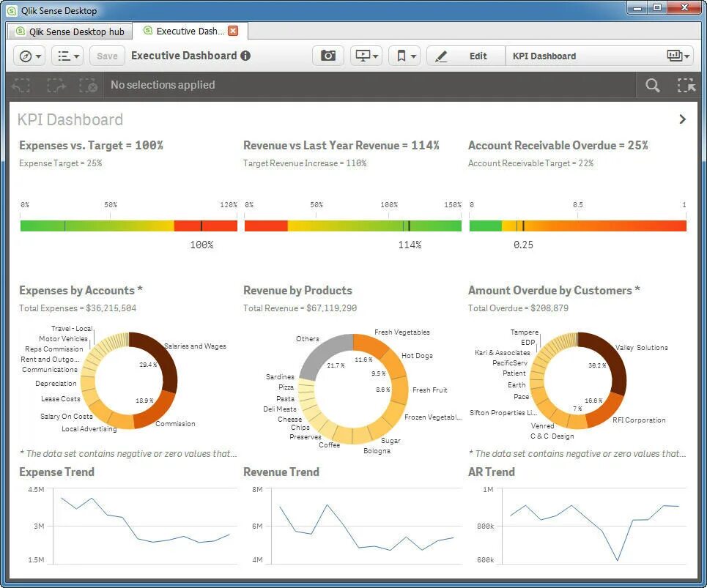Viewport: 707px width, 588px height.
Task: Select the C & C Design label
Action: [x=552, y=436]
